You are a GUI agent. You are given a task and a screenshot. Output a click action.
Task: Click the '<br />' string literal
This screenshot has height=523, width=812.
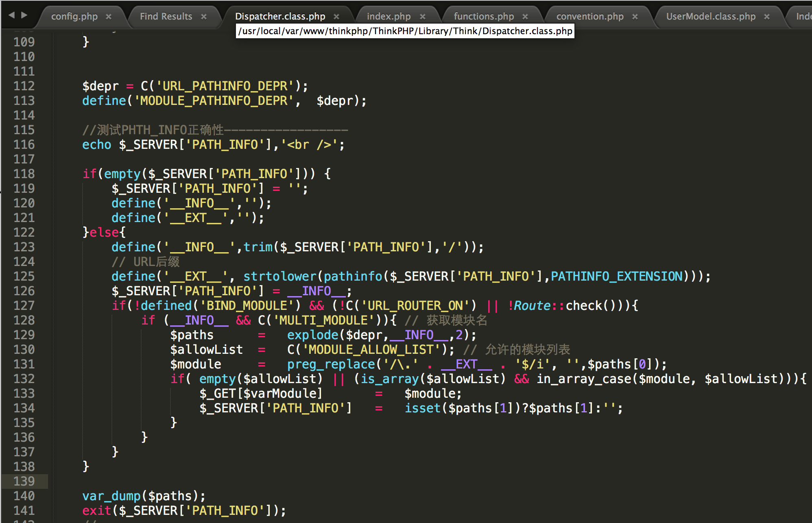tap(309, 144)
